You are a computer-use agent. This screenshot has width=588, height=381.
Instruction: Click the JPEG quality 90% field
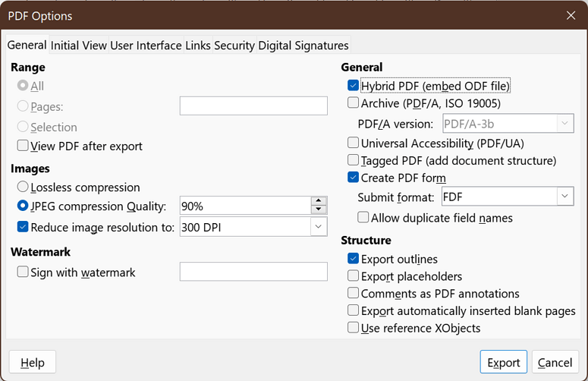245,206
